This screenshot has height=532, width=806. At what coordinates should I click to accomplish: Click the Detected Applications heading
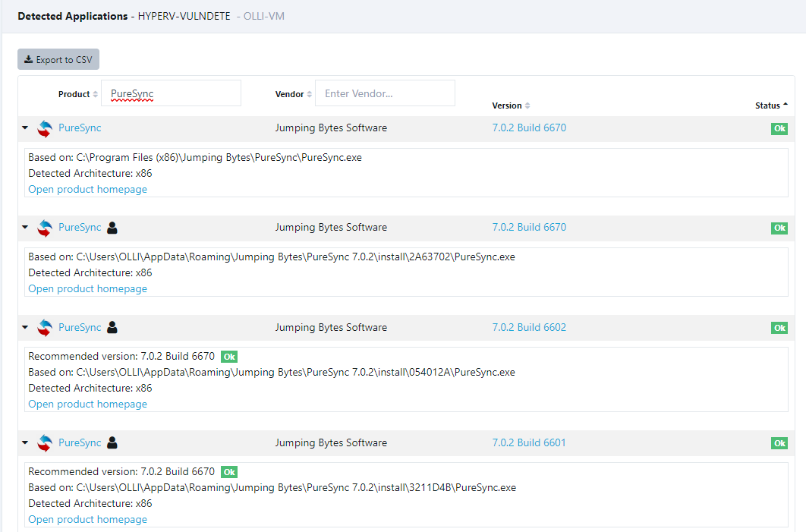(x=72, y=16)
